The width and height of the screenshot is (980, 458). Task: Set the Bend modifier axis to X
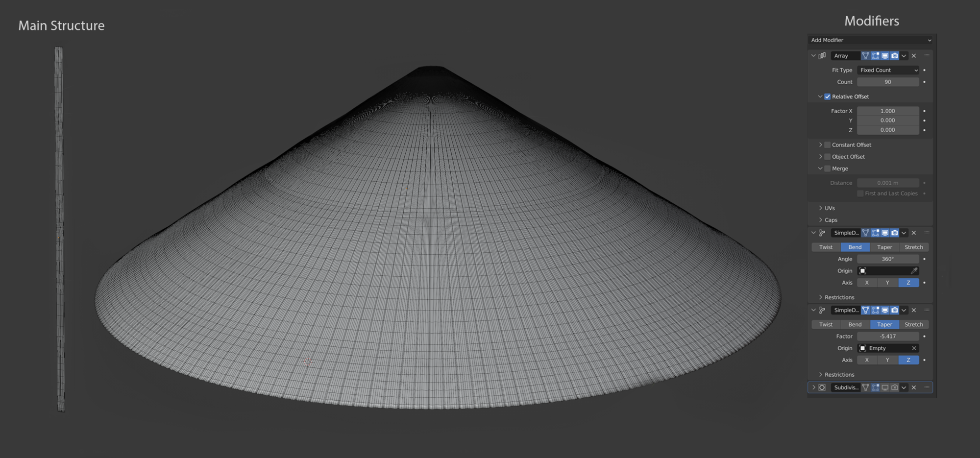click(867, 283)
